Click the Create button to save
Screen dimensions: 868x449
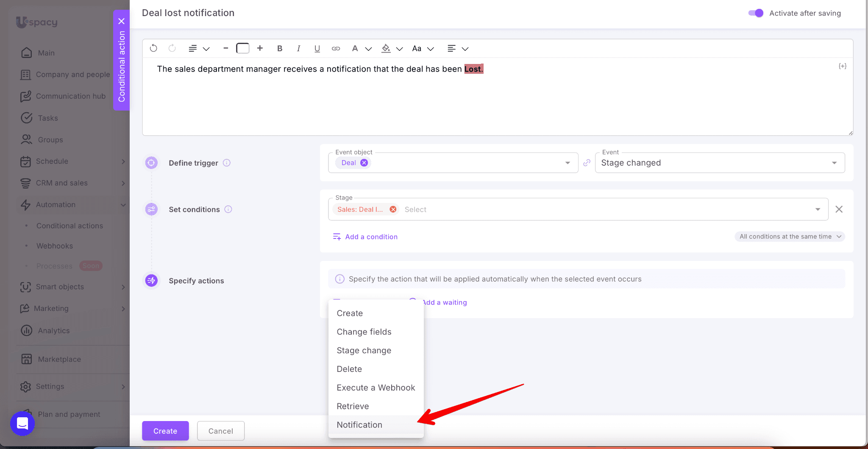pos(165,431)
